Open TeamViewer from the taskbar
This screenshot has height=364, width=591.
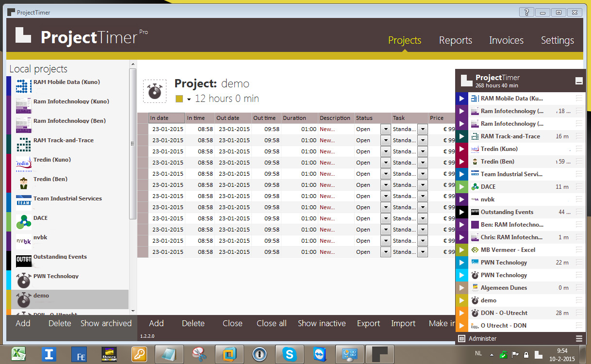(x=320, y=354)
